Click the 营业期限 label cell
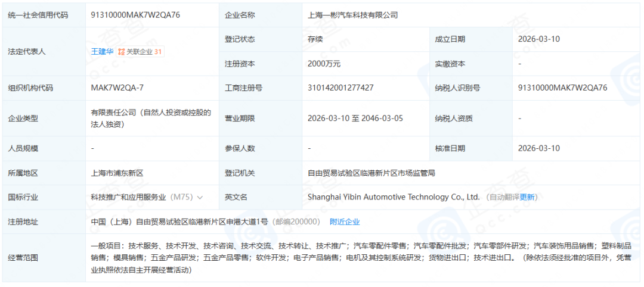Image resolution: width=644 pixels, height=287 pixels. [261, 118]
